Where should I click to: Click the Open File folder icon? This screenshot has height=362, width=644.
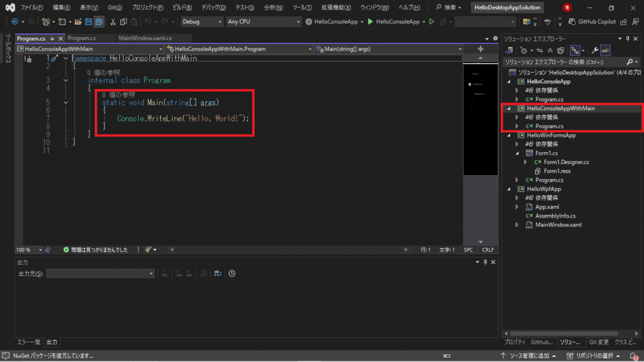[x=78, y=21]
